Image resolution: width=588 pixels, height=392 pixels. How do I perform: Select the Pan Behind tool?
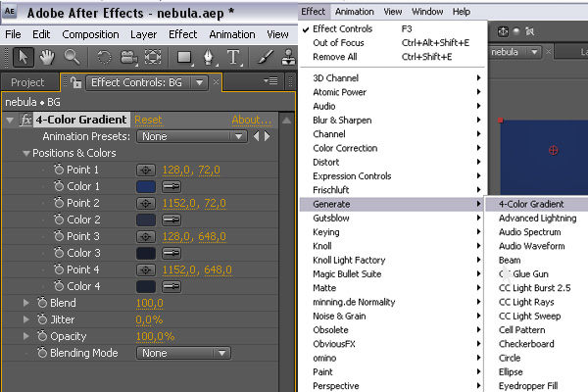[153, 58]
